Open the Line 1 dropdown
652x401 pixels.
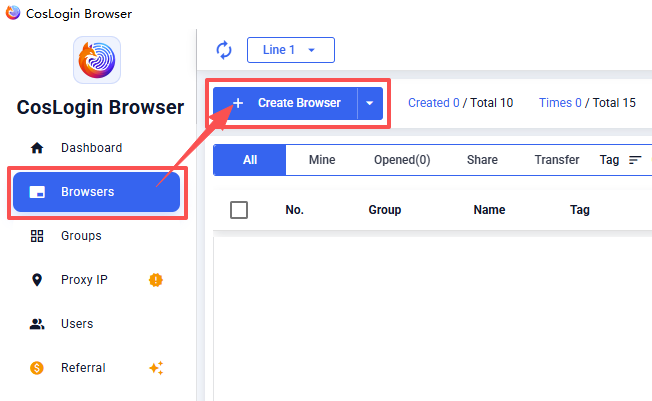(291, 50)
